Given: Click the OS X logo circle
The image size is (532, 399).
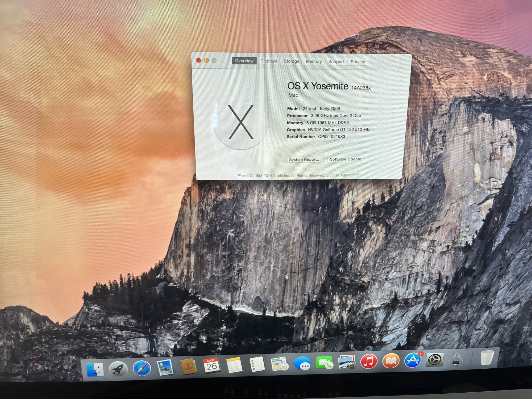Looking at the screenshot, I should point(241,122).
